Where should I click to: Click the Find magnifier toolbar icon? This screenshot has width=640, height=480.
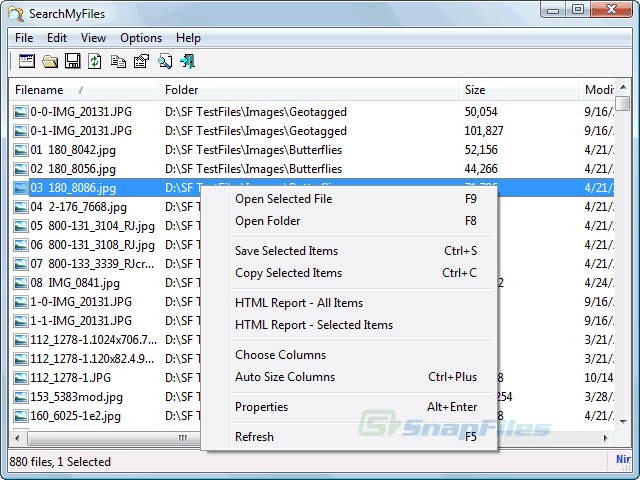pos(165,61)
